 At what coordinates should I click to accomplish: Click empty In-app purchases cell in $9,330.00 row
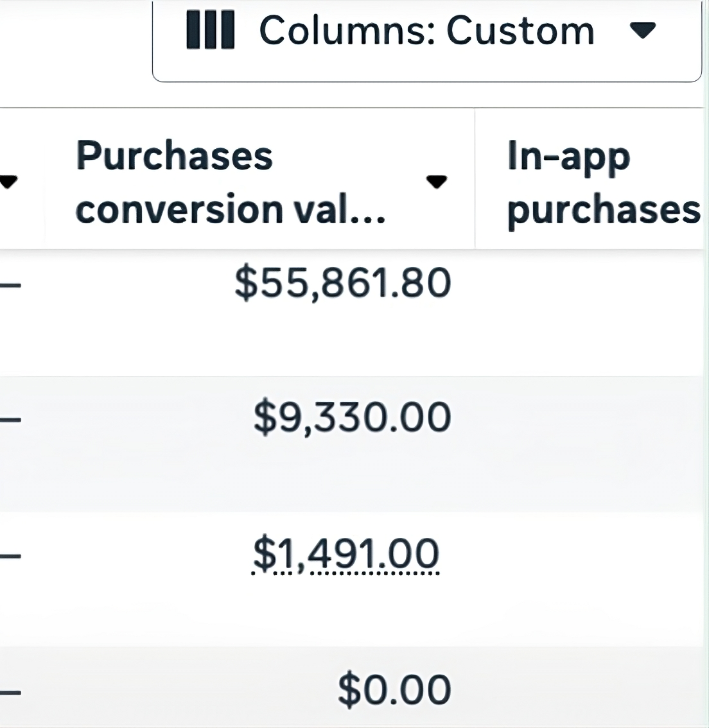591,443
